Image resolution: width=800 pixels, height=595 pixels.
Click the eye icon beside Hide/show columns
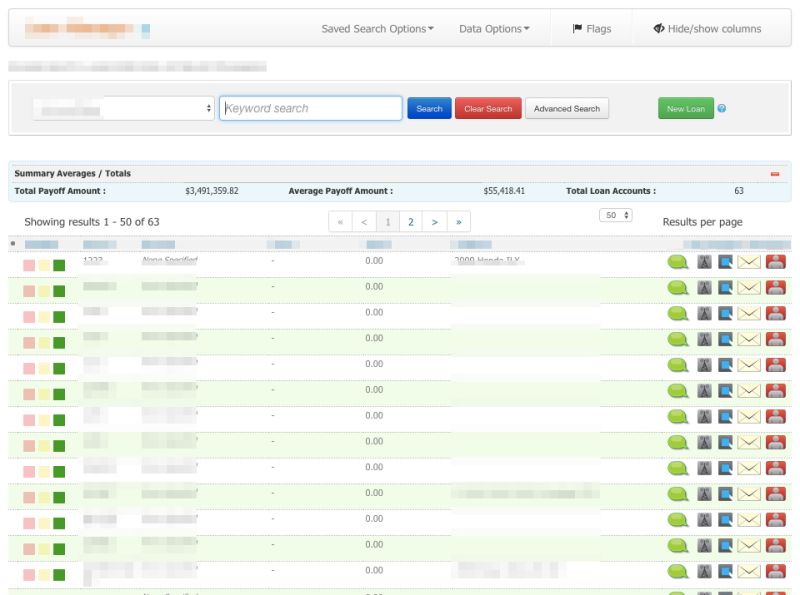(659, 28)
